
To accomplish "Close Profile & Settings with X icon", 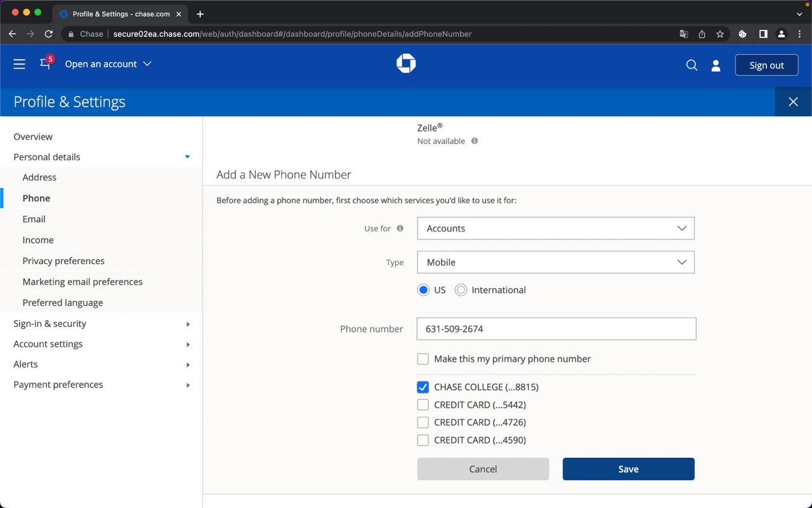I will click(793, 102).
